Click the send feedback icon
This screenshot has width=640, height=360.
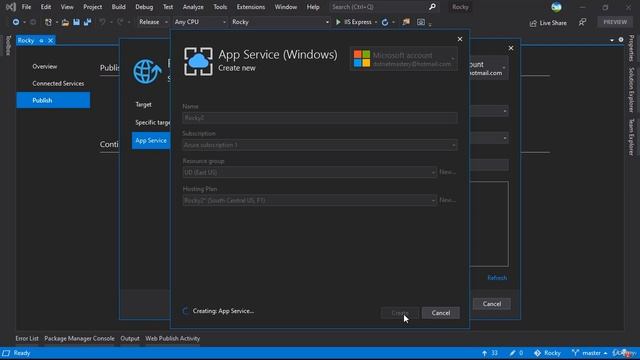coord(582,22)
